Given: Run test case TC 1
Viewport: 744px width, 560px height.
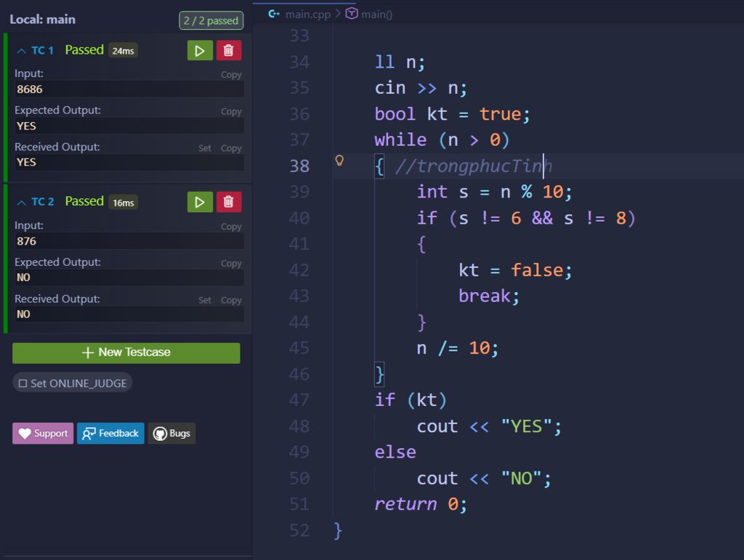Looking at the screenshot, I should pos(200,50).
